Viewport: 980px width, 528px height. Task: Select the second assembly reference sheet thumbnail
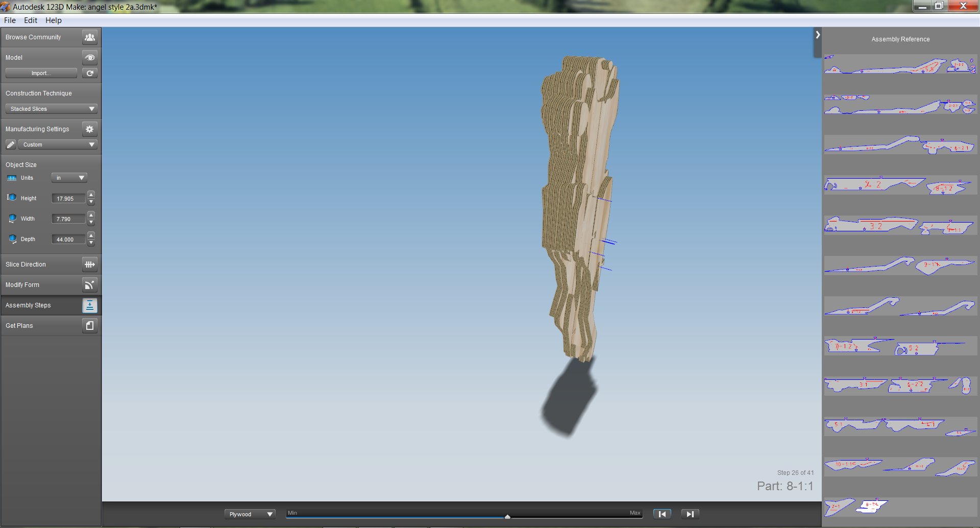click(900, 104)
